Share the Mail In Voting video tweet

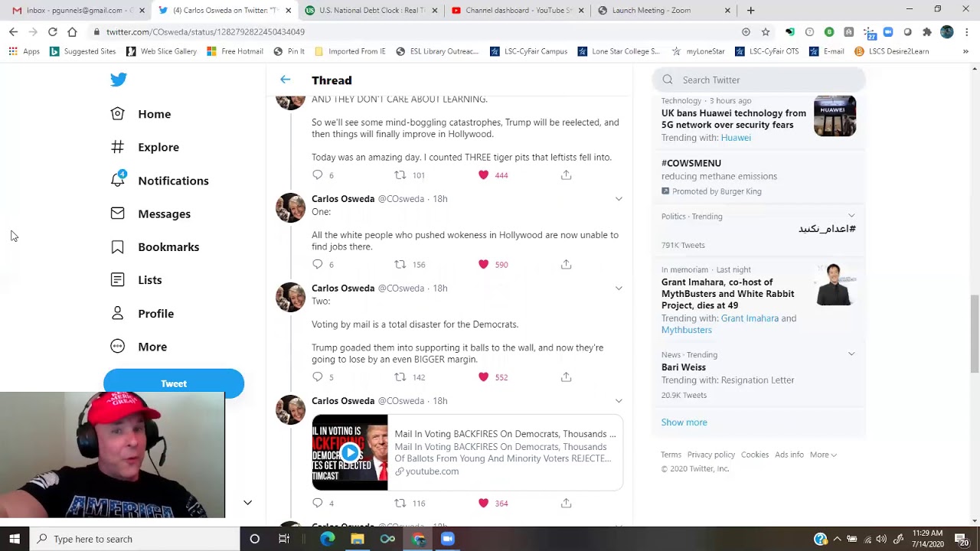566,503
